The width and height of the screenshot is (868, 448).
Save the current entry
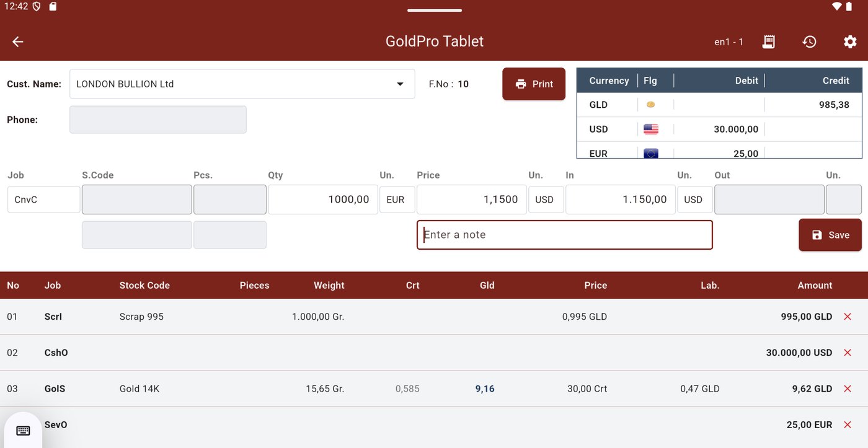click(830, 235)
